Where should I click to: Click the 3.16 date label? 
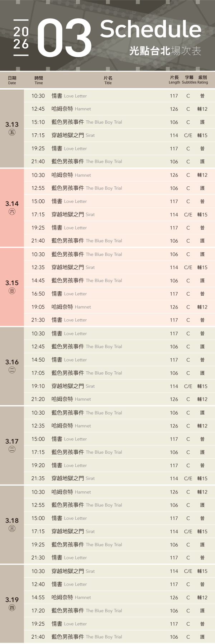pyautogui.click(x=12, y=362)
